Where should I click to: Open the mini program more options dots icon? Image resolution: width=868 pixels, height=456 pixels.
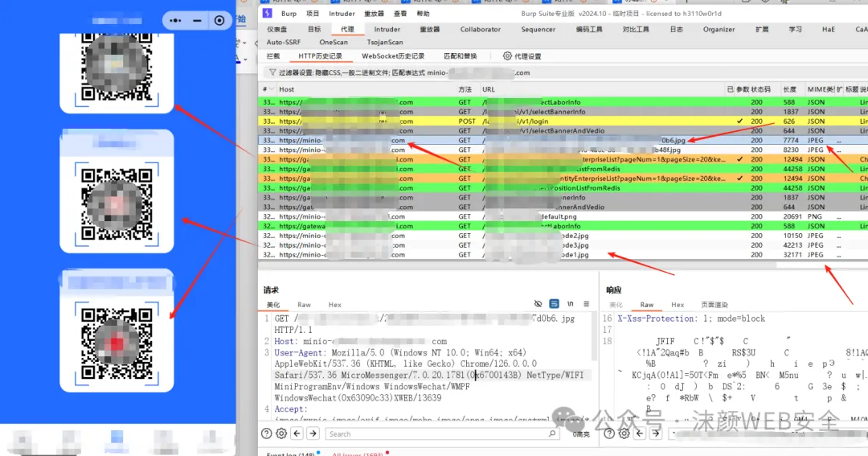click(x=175, y=20)
